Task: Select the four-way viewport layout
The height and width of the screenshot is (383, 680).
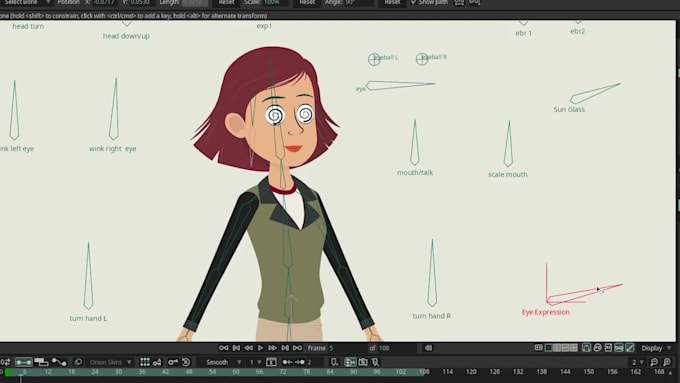Action: click(x=574, y=348)
